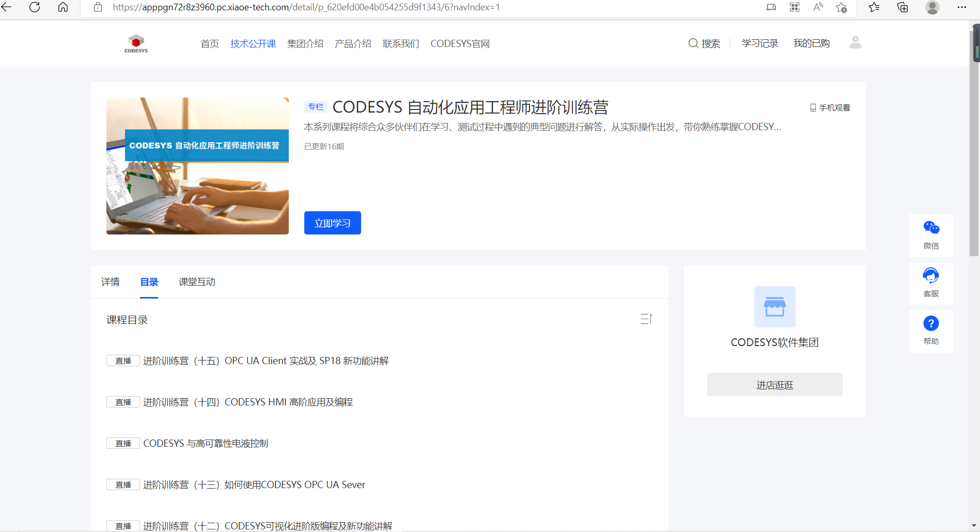Click the course cover thumbnail image
Viewport: 980px width, 532px height.
(x=197, y=166)
